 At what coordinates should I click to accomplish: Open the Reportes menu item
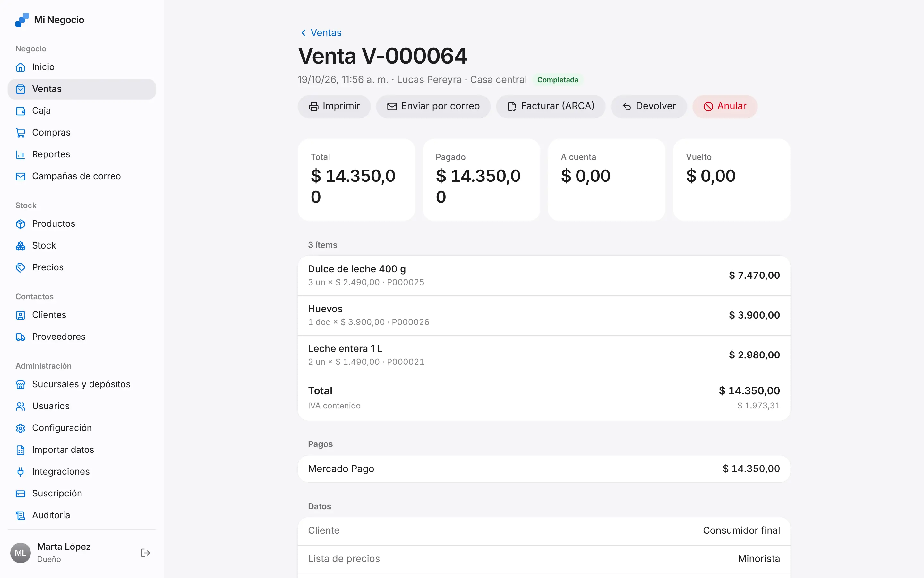(x=82, y=154)
